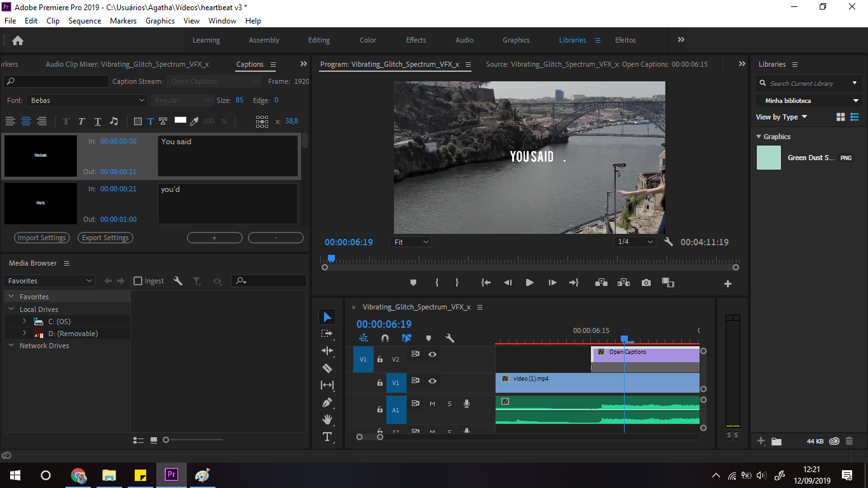Viewport: 868px width, 488px height.
Task: Change the caption fill color swatch
Action: (180, 121)
